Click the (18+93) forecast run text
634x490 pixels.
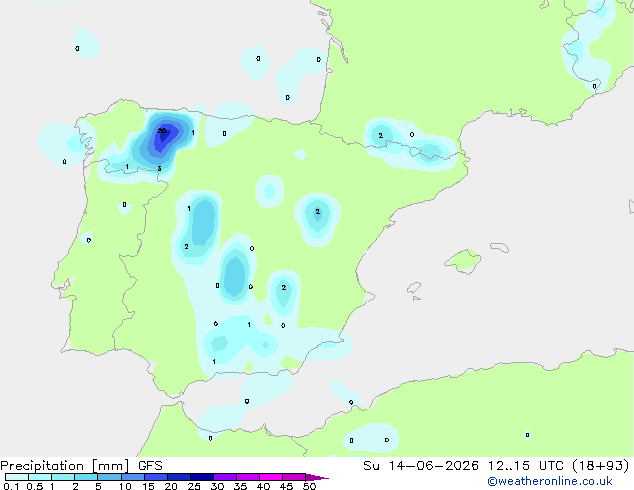click(x=601, y=466)
